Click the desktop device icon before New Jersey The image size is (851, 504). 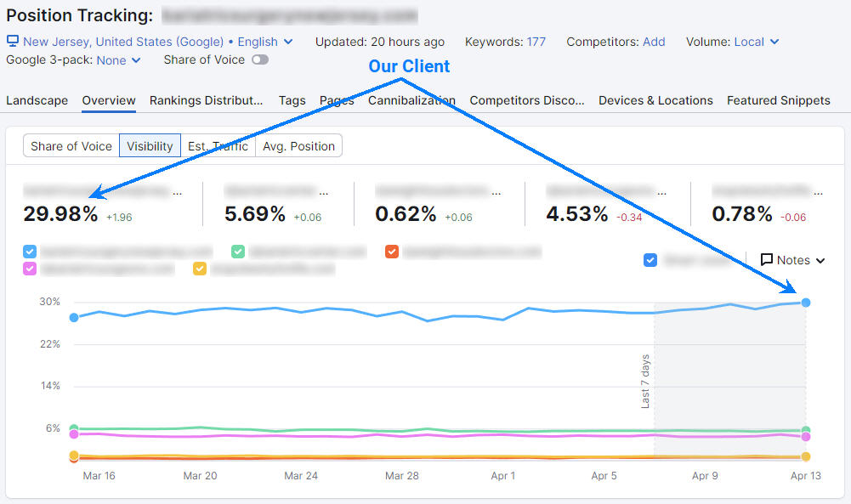(x=12, y=41)
